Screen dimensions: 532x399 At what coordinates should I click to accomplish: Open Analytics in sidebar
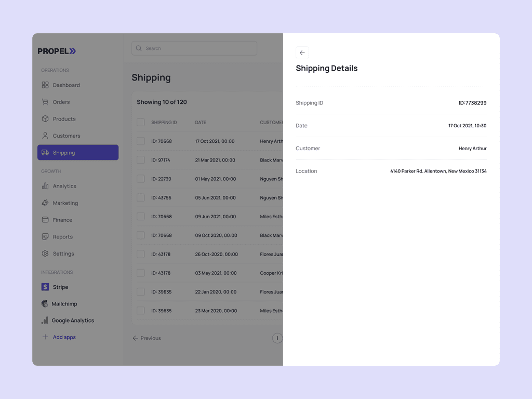click(78, 186)
